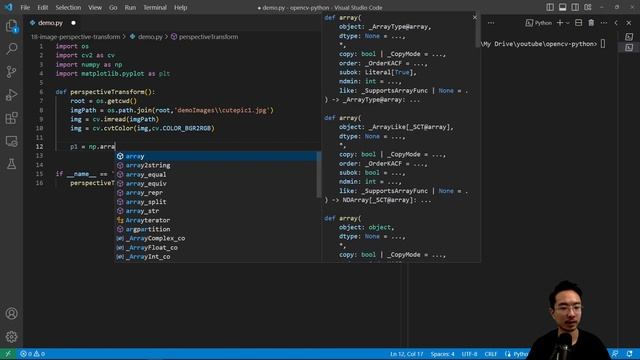This screenshot has width=640, height=360.
Task: Open the Edit menu
Action: [x=42, y=7]
